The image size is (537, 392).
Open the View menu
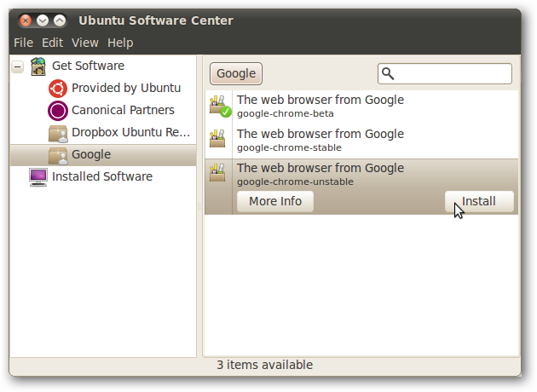coord(84,42)
